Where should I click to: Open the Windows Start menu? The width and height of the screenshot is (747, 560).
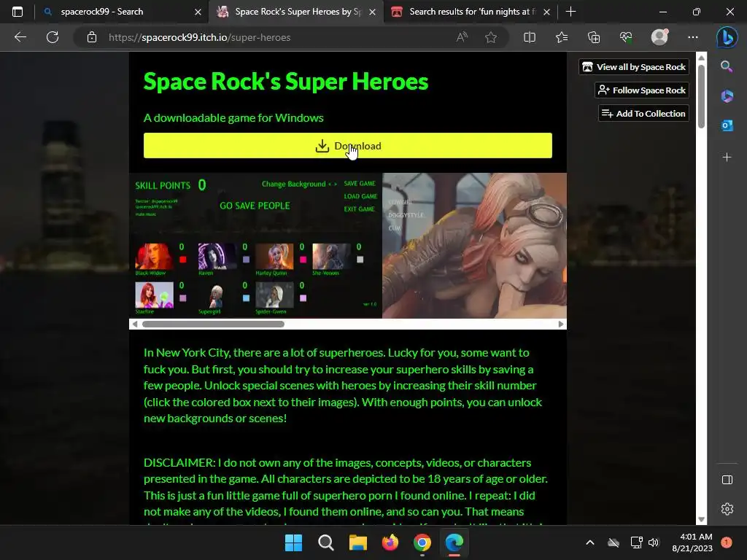tap(293, 542)
